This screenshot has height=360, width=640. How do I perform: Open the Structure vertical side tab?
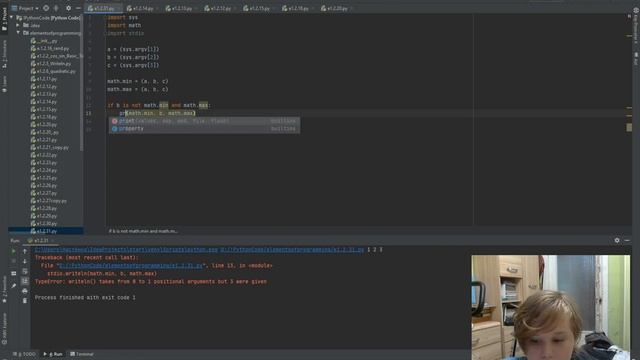(x=4, y=53)
